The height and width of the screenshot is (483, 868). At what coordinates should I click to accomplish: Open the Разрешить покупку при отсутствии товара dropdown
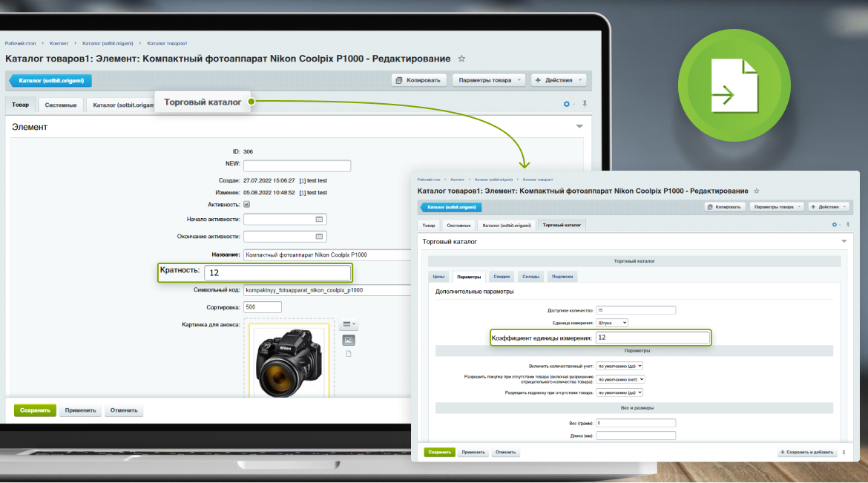click(x=620, y=379)
